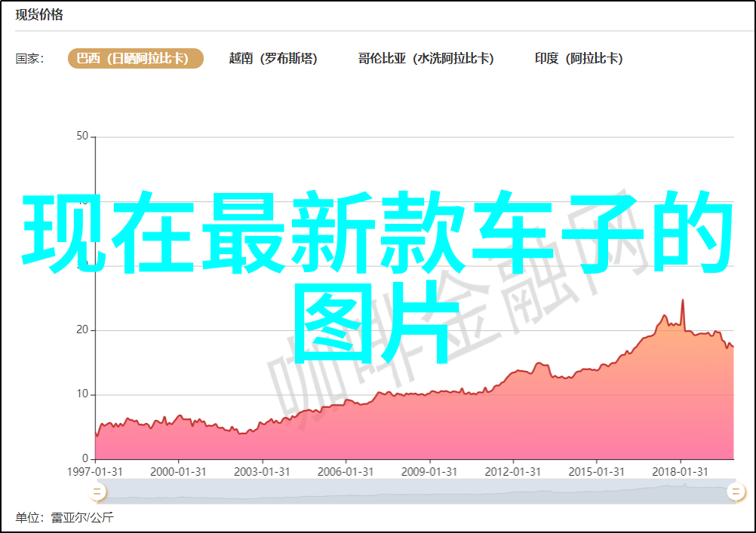Click the 2000-01-31 axis label
This screenshot has height=533, width=756.
coord(178,471)
